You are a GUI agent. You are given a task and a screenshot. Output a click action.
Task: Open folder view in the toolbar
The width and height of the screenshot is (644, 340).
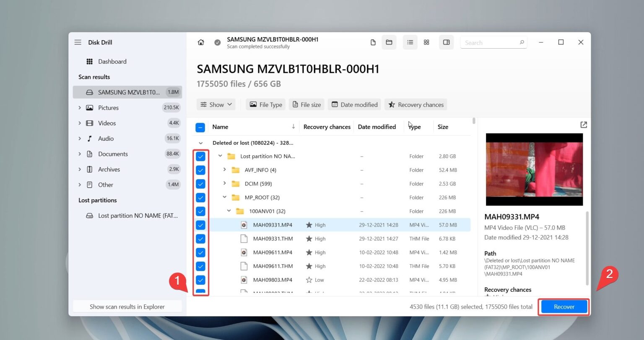point(389,42)
